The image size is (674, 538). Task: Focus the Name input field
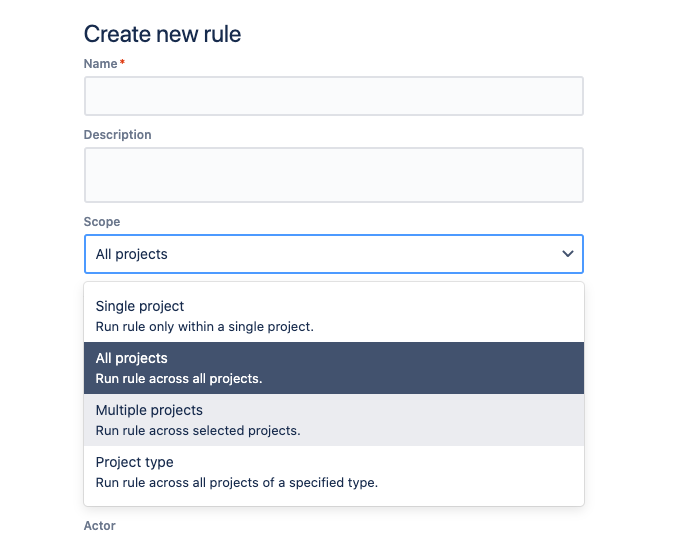[333, 97]
